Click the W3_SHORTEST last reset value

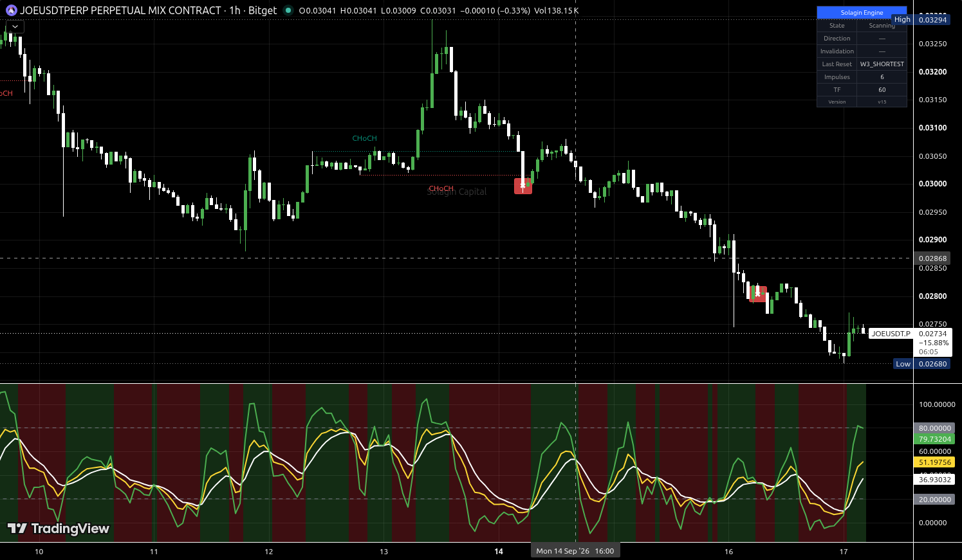pos(882,64)
